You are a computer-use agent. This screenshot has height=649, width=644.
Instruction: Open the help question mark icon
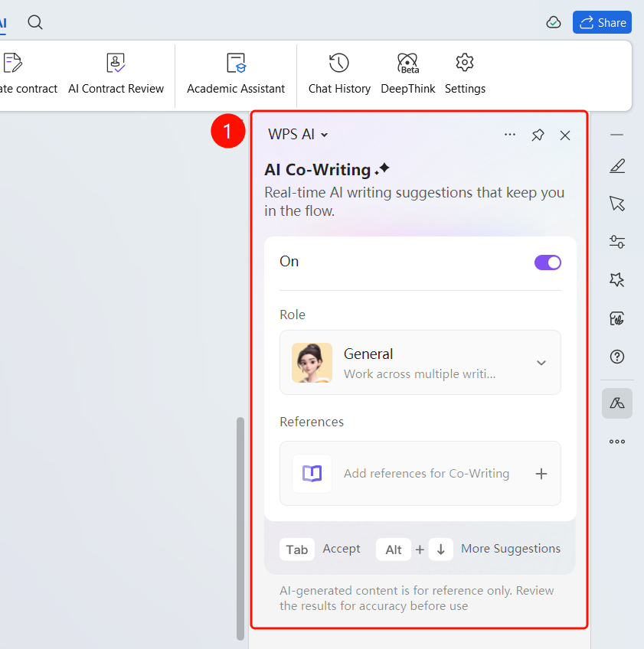click(x=617, y=357)
